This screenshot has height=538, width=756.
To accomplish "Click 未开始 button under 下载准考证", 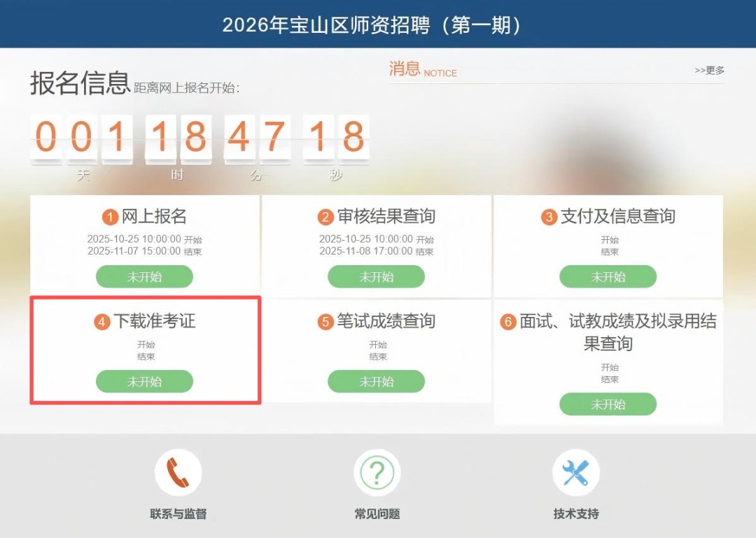I will (x=145, y=381).
